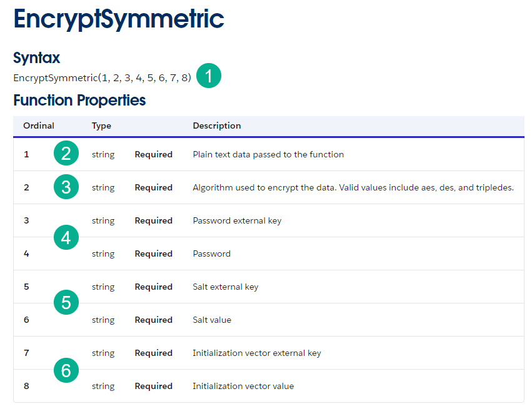Select the green callout badge numbered 5
The height and width of the screenshot is (409, 532).
click(66, 303)
